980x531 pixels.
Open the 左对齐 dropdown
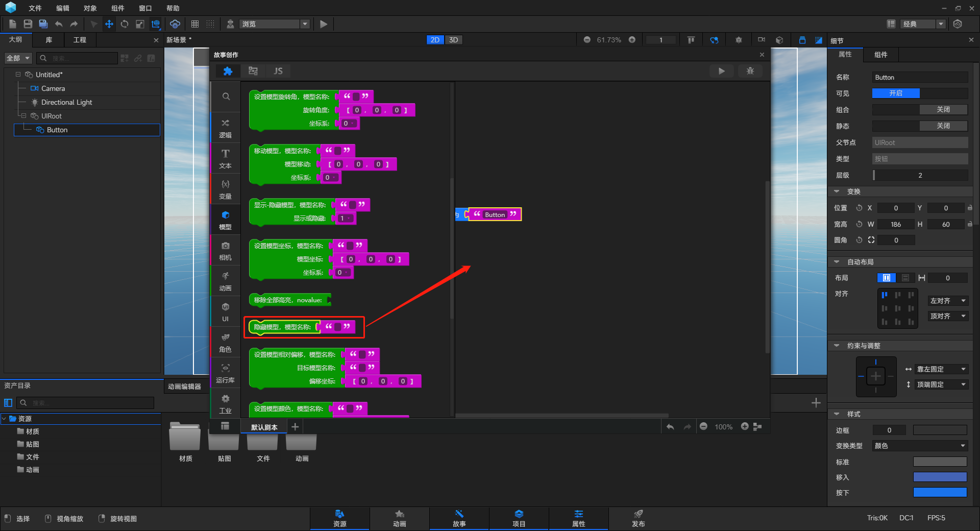pyautogui.click(x=948, y=301)
